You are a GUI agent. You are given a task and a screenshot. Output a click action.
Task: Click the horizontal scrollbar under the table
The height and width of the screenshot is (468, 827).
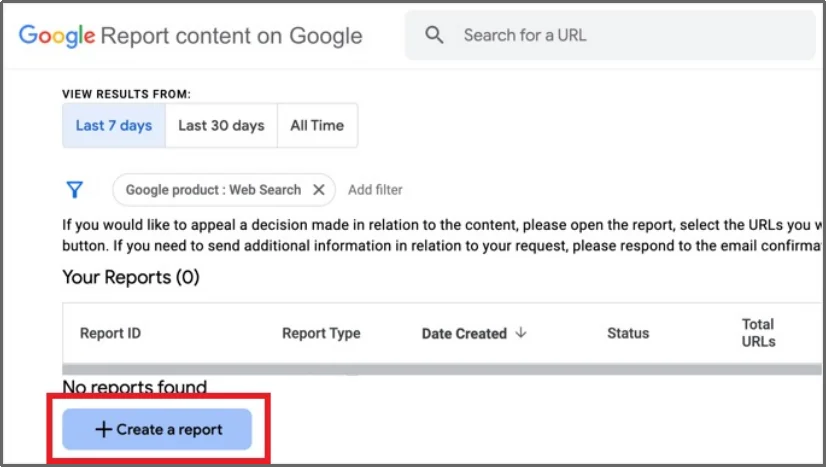pyautogui.click(x=442, y=369)
